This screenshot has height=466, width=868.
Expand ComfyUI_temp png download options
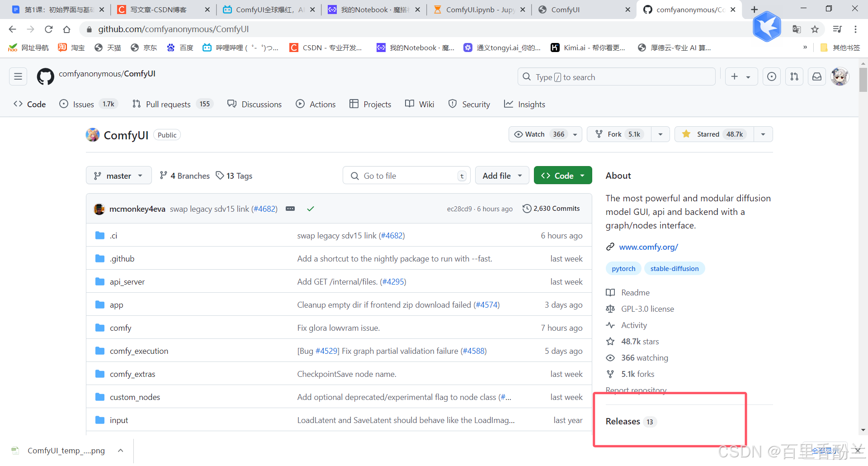pyautogui.click(x=121, y=450)
